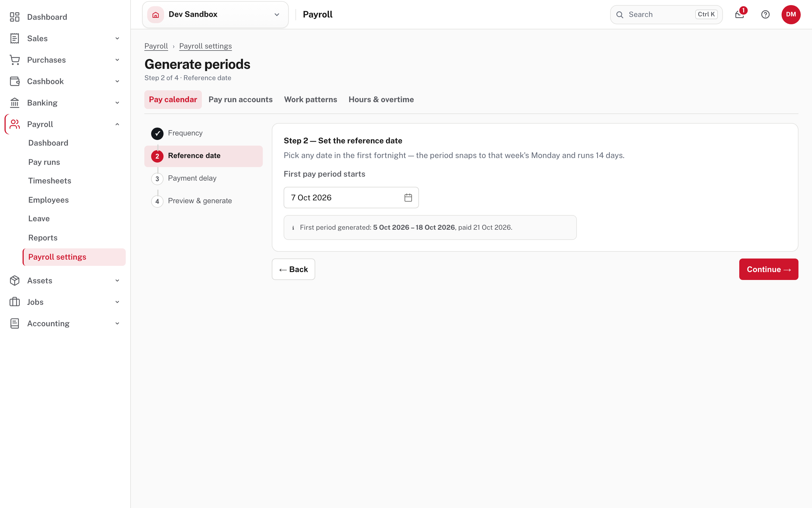Switch to the Work patterns tab
Image resolution: width=812 pixels, height=508 pixels.
coord(310,99)
